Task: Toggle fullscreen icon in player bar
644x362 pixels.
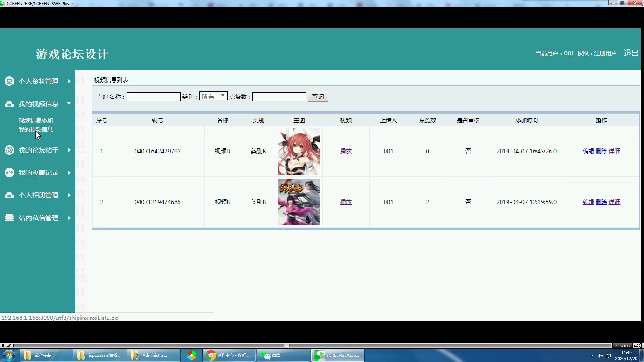Action: (635, 346)
